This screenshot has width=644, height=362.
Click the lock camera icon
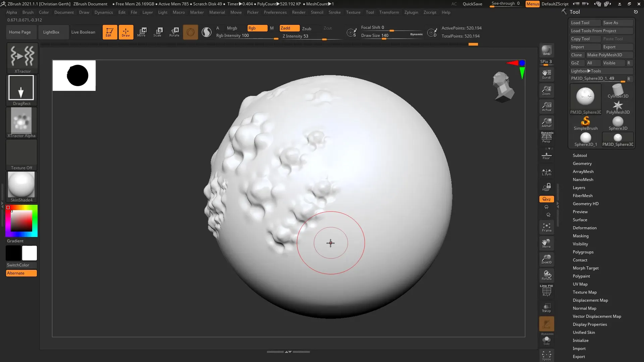(x=546, y=187)
